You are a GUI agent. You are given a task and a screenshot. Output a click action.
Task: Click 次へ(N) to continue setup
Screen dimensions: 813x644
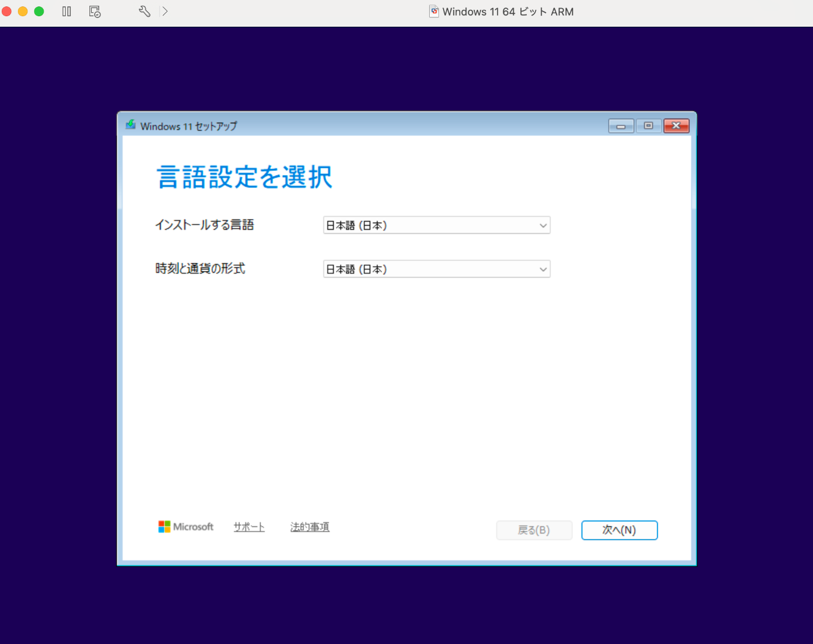[x=620, y=530]
